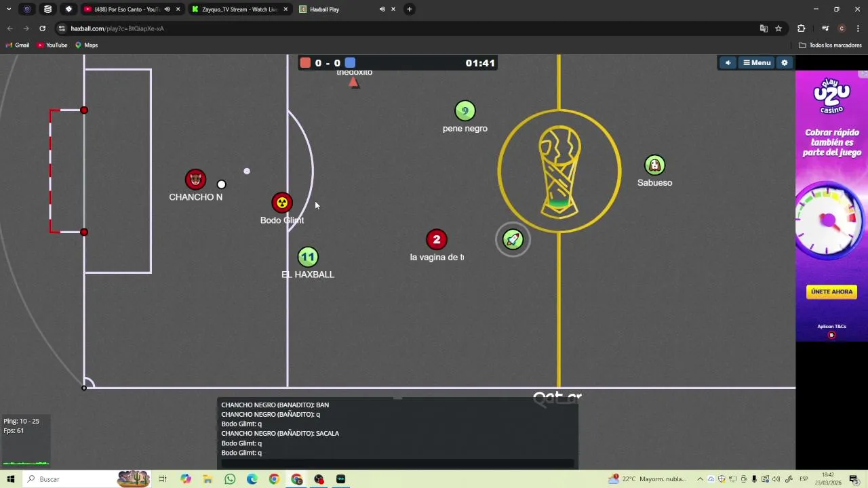Click the Haxball sound mute speaker button
868x488 pixels.
pos(728,63)
